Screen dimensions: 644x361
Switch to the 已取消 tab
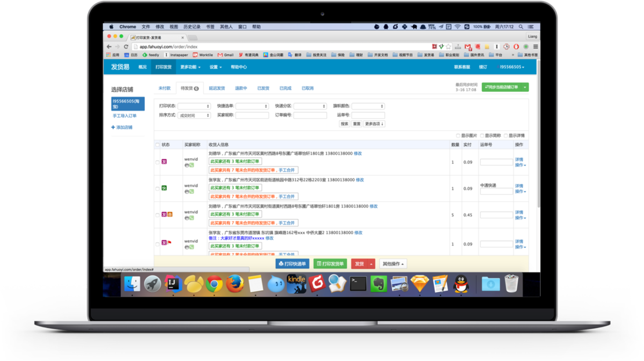click(308, 88)
